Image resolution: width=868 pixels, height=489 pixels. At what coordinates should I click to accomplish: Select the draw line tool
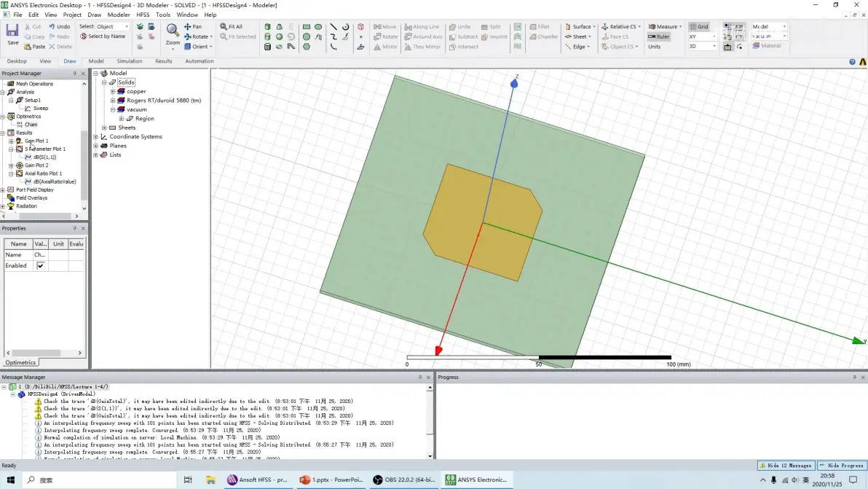click(x=334, y=26)
